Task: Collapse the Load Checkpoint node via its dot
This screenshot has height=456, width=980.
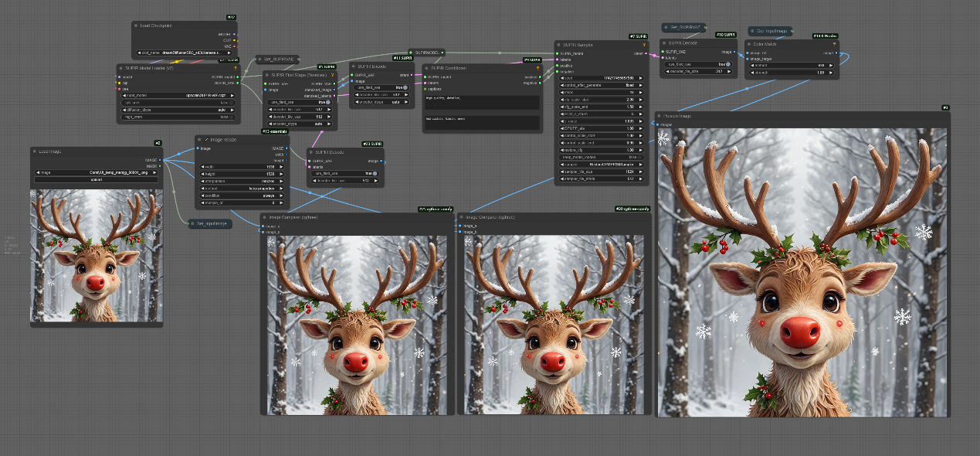Action: [x=137, y=26]
